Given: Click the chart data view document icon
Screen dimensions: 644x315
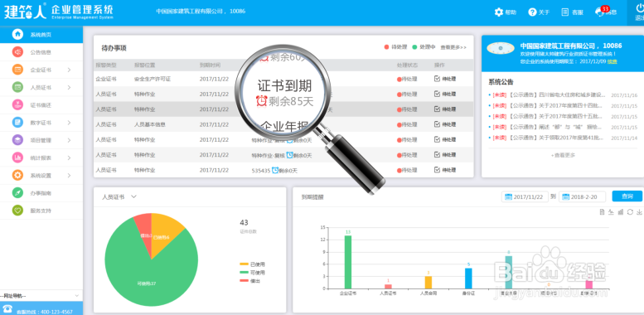Looking at the screenshot, I should tap(602, 212).
